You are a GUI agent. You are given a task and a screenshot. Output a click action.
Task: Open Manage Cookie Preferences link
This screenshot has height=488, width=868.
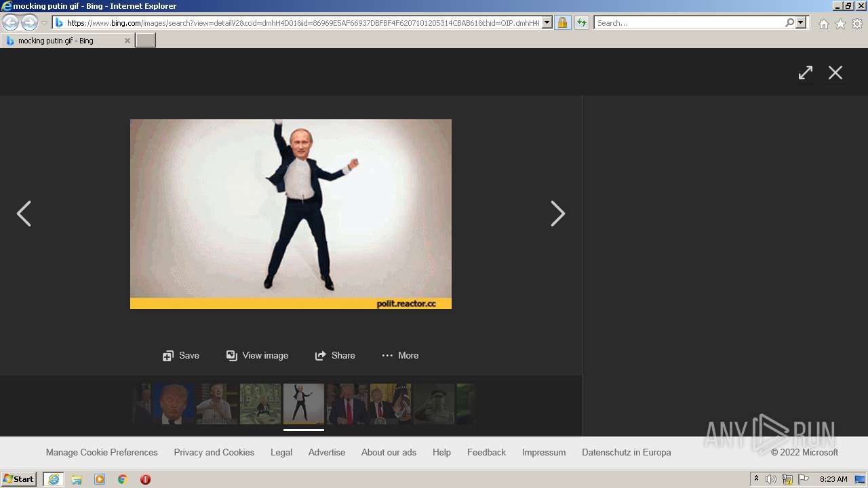(102, 452)
